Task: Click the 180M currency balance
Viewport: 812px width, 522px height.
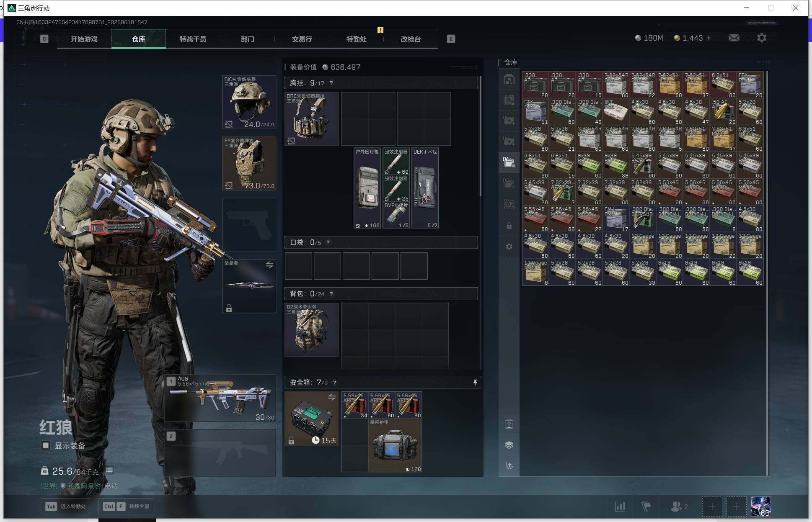Action: 649,38
